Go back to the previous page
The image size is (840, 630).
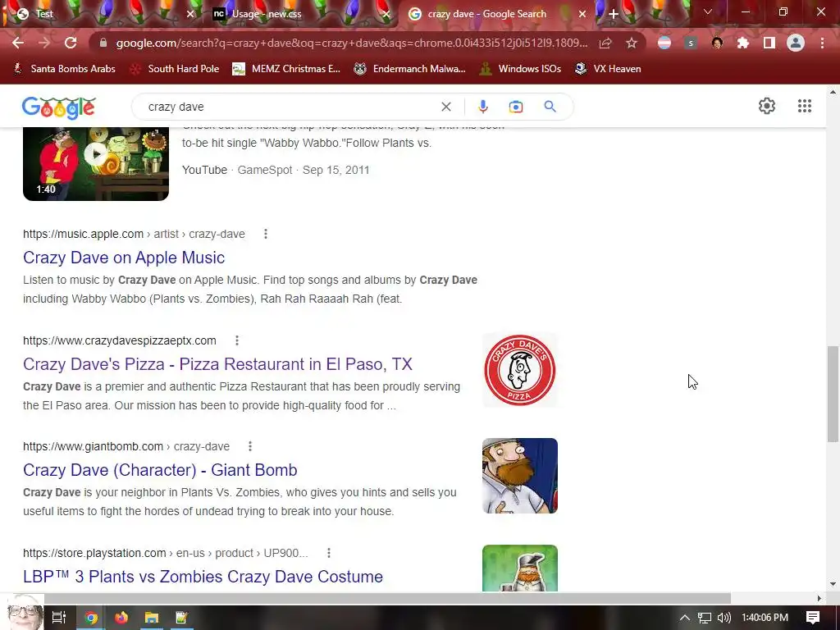tap(18, 43)
